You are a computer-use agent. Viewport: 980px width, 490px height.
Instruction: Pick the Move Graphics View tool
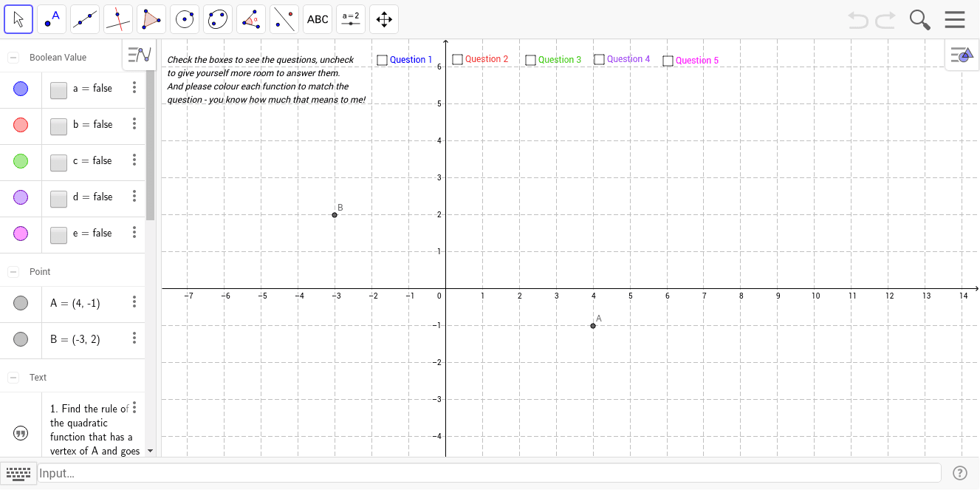point(384,19)
